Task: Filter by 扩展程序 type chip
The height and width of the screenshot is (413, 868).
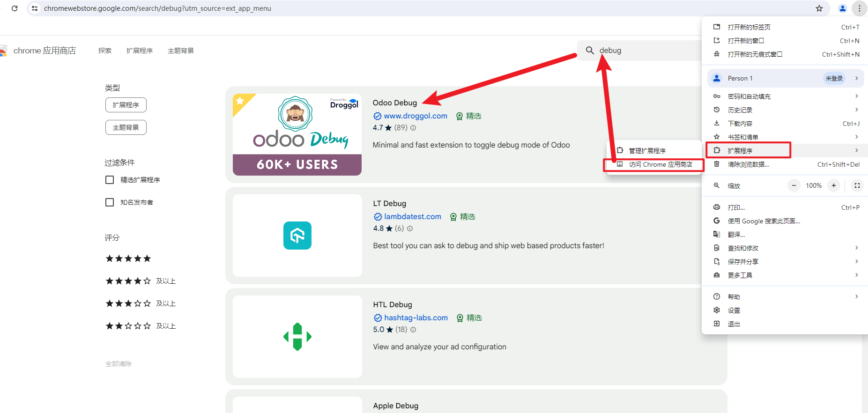Action: (126, 105)
